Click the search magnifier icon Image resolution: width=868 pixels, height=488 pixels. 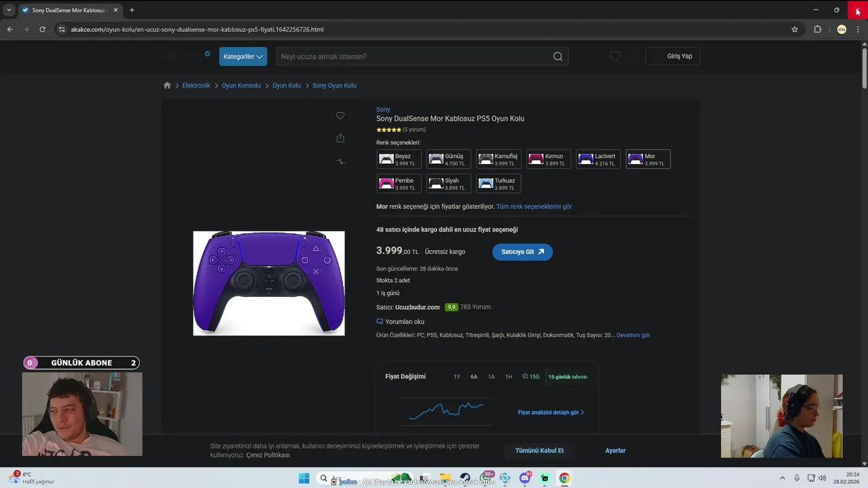pyautogui.click(x=557, y=56)
